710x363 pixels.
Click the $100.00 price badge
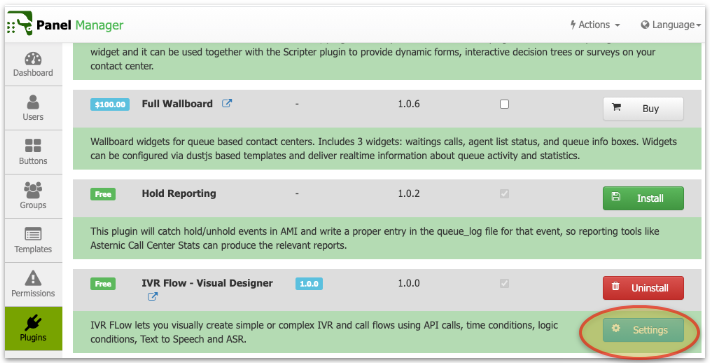pos(110,105)
